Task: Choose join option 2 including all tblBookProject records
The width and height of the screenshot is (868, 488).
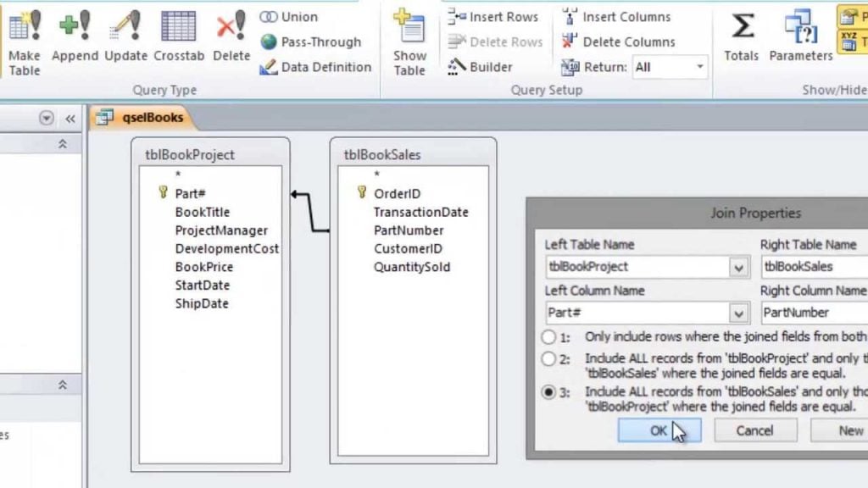Action: 550,359
